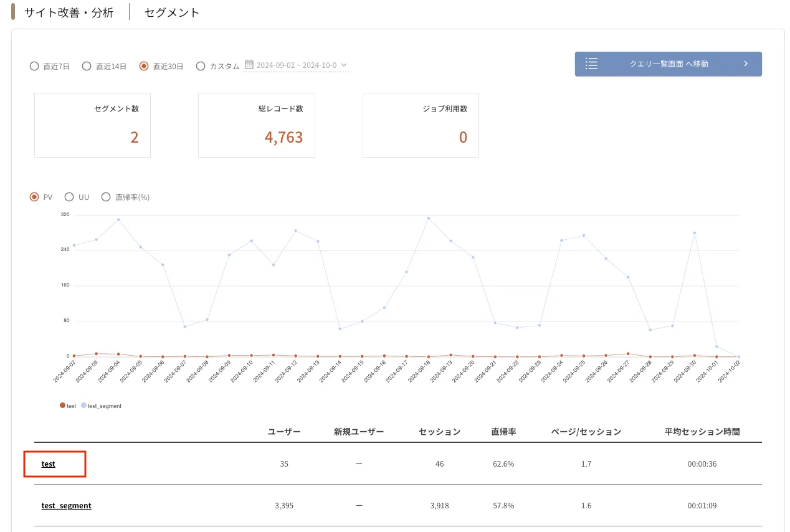Click the test row sessions value 46
The image size is (790, 532).
tap(440, 464)
